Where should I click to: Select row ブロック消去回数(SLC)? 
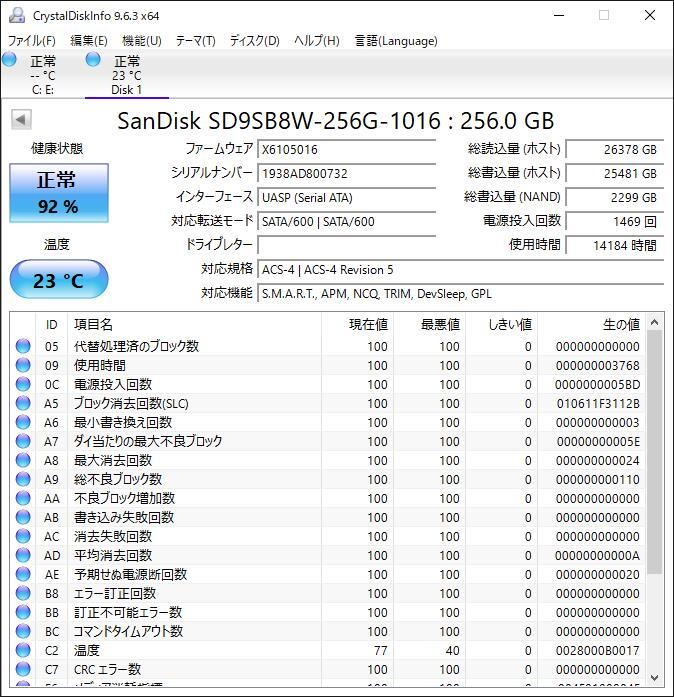point(328,403)
